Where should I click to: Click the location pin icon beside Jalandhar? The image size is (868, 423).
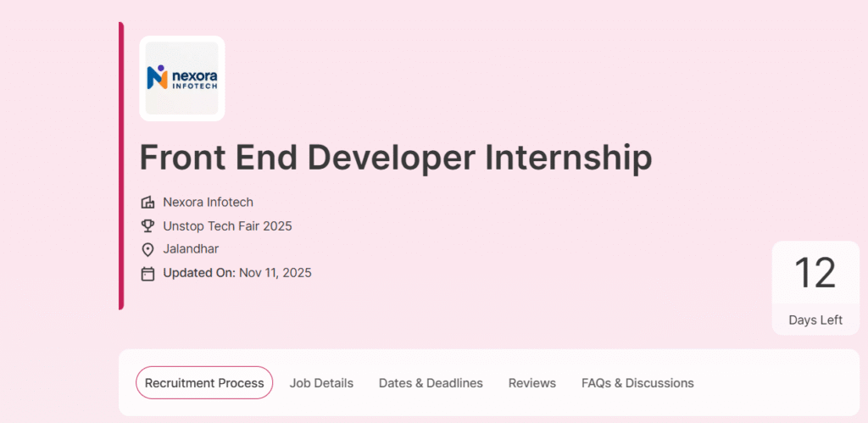point(147,250)
